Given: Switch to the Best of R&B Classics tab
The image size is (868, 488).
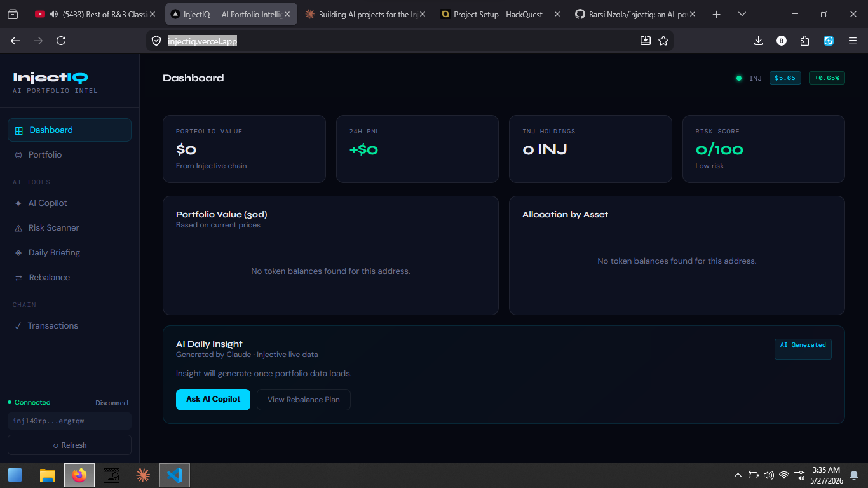Looking at the screenshot, I should [95, 14].
